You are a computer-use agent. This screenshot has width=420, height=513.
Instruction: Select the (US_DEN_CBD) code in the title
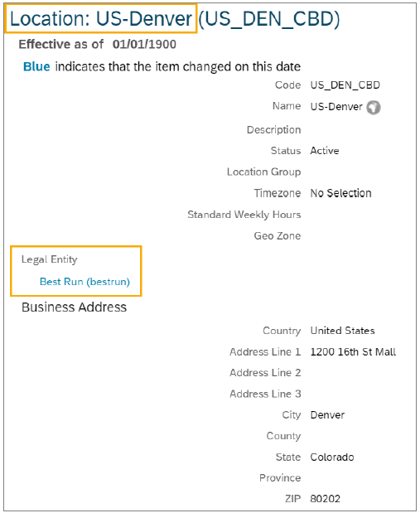pyautogui.click(x=269, y=19)
